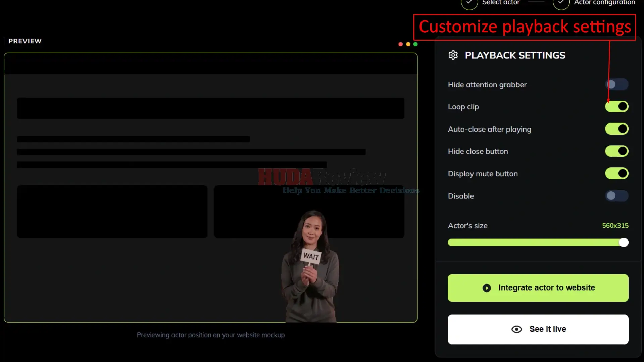The image size is (644, 362).
Task: Click the yellow dot above preview window
Action: click(408, 44)
